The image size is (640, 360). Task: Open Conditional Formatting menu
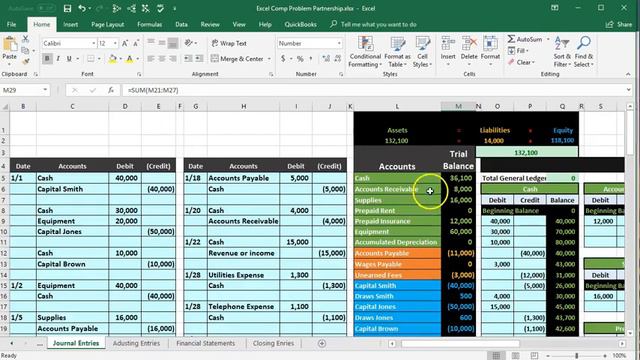point(365,52)
